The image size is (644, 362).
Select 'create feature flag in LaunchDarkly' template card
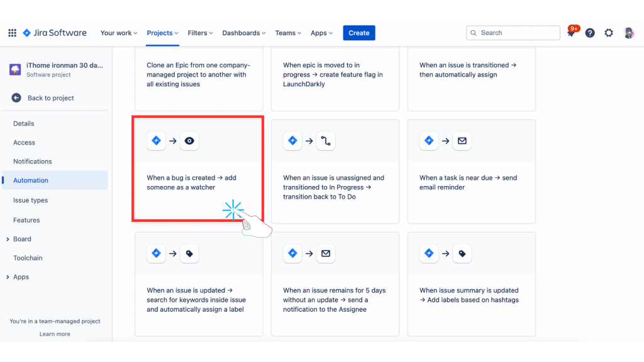[x=335, y=78]
